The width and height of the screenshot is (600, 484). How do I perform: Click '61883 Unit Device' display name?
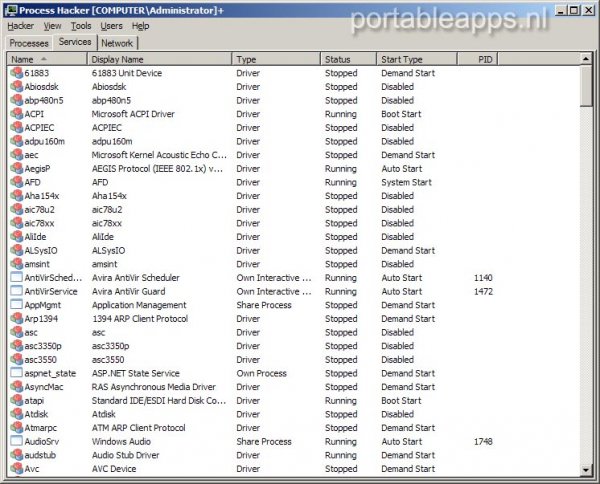(127, 73)
